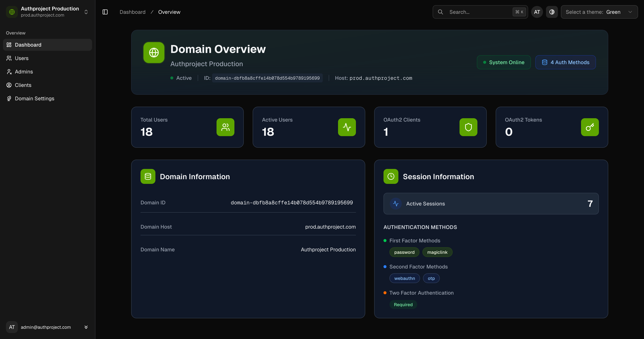Viewport: 644px width, 339px height.
Task: Click the Session Information clock icon
Action: tap(391, 176)
